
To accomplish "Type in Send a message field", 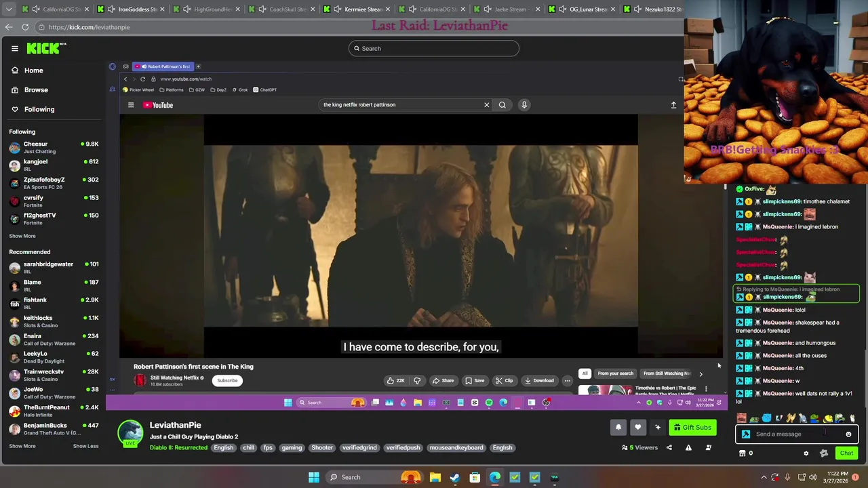I will (797, 434).
